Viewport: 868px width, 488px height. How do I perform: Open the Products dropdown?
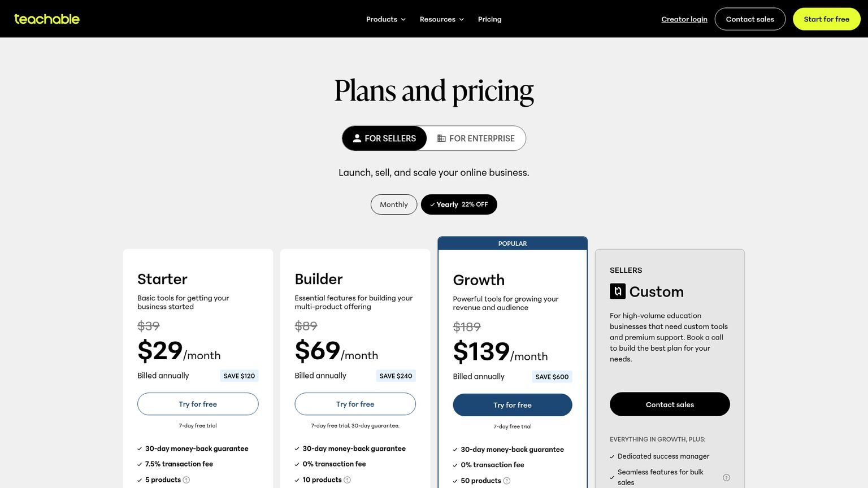point(385,19)
